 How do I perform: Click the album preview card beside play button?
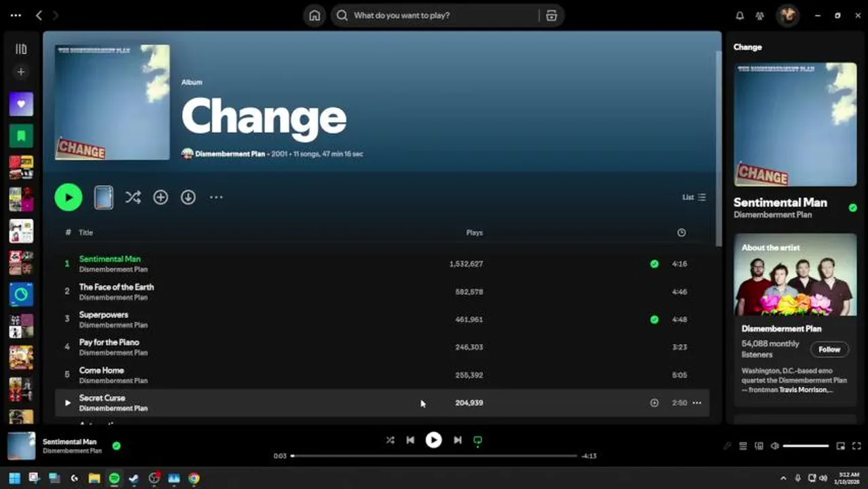[x=104, y=197]
